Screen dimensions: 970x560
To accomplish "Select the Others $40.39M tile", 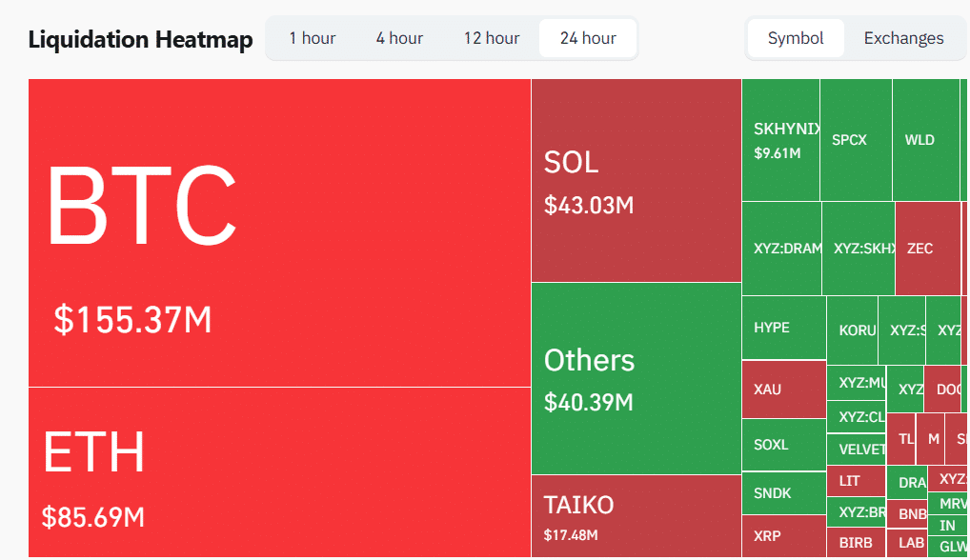I will [637, 379].
